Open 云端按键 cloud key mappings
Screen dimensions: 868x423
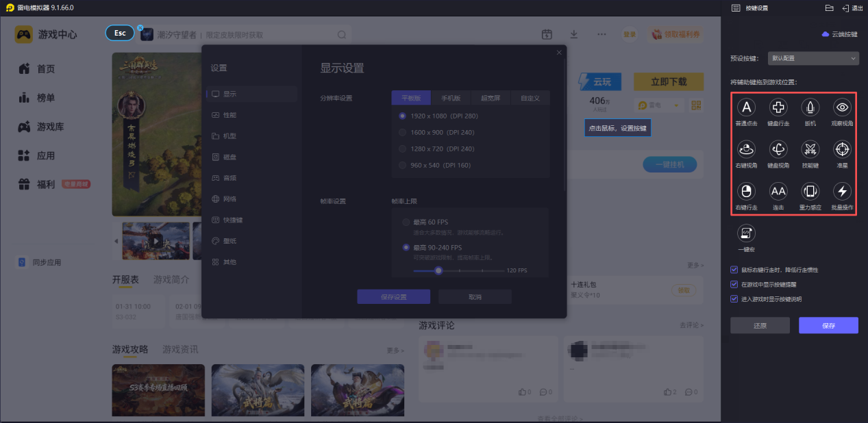[x=839, y=34]
